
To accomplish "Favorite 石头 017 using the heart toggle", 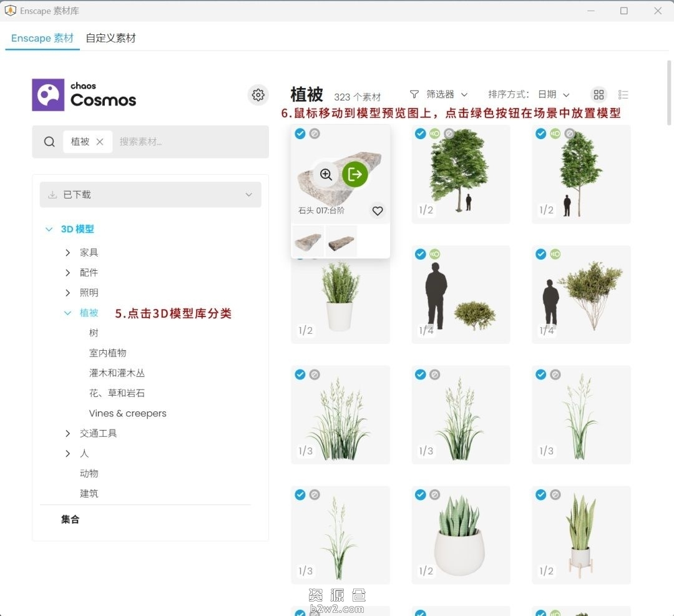I will [377, 211].
